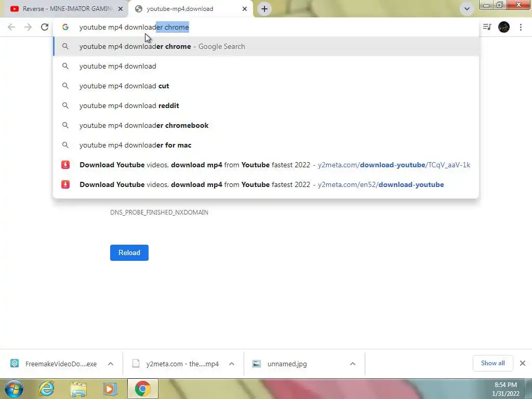Close the Reverse - MINE-IMATOR tab

[121, 9]
